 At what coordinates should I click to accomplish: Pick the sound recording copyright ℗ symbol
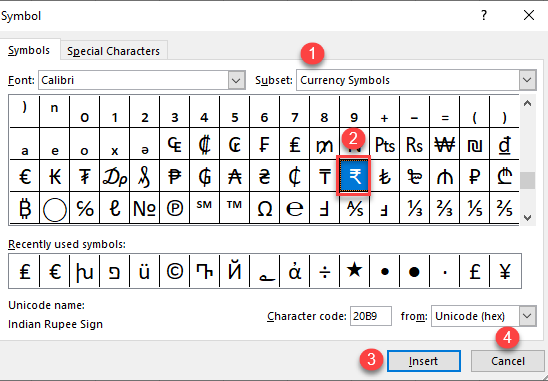tap(175, 208)
